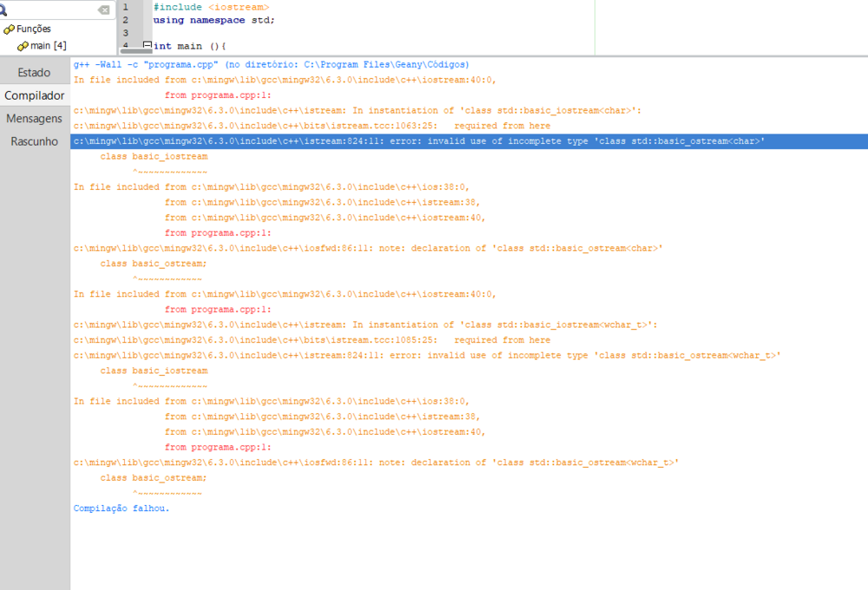This screenshot has width=868, height=590.
Task: Open the Compilador tab
Action: click(34, 95)
